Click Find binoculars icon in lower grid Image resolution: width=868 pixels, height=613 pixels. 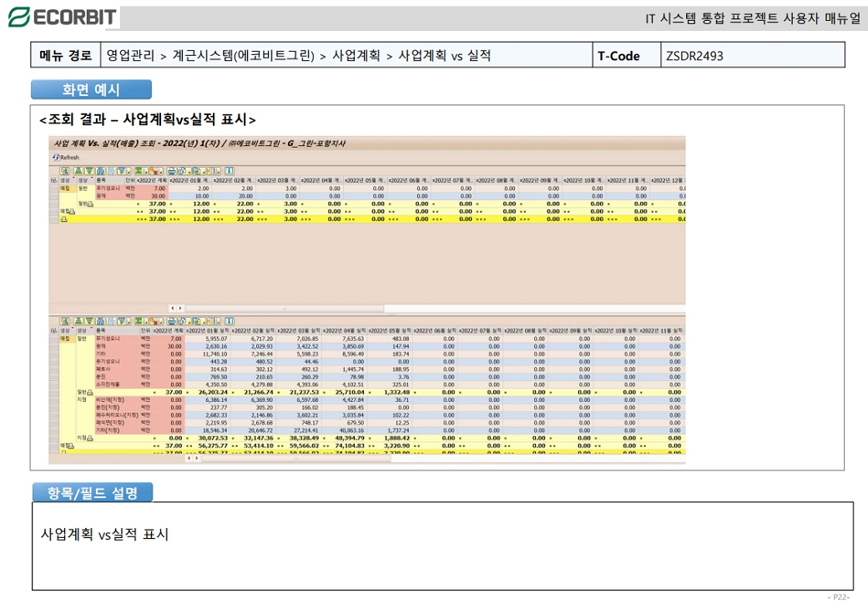click(99, 321)
